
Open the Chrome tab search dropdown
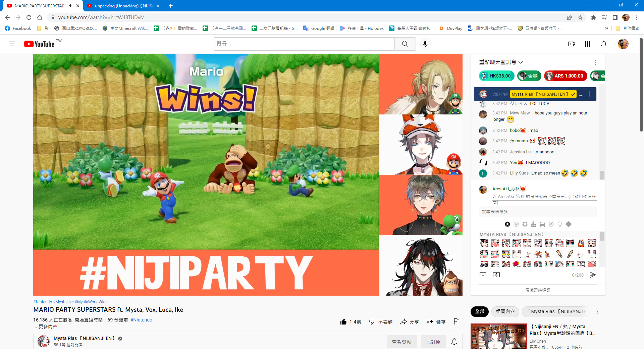point(590,5)
